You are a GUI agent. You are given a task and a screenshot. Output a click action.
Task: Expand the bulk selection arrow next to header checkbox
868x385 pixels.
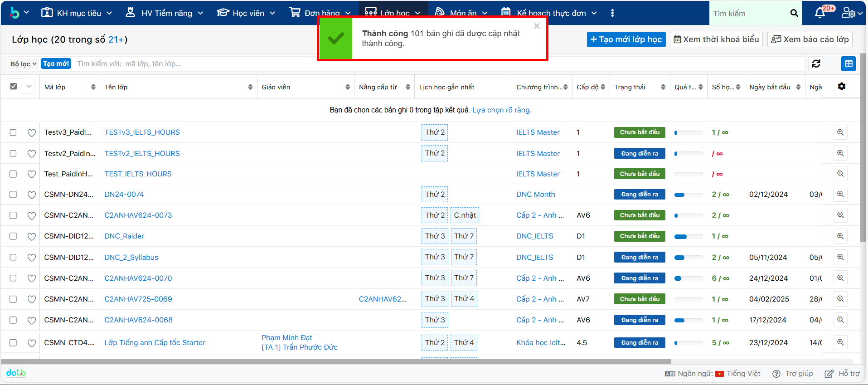coord(29,87)
